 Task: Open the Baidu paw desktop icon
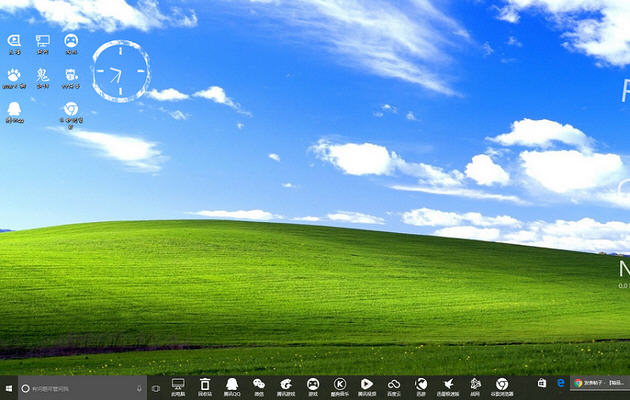[14, 78]
